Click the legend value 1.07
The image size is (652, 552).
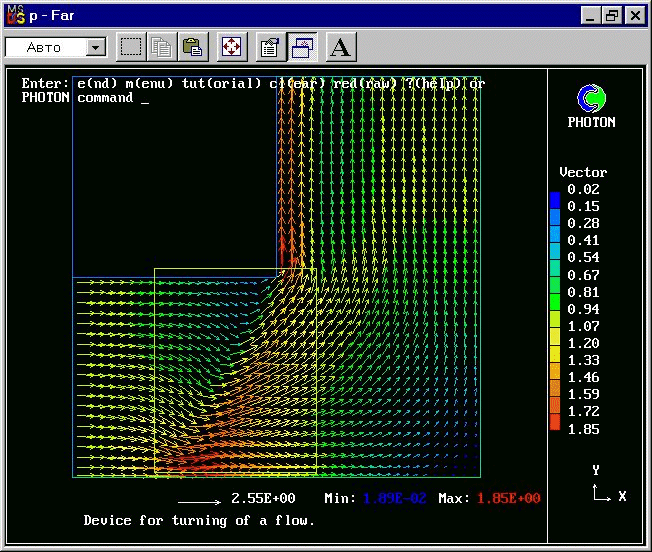[x=583, y=326]
